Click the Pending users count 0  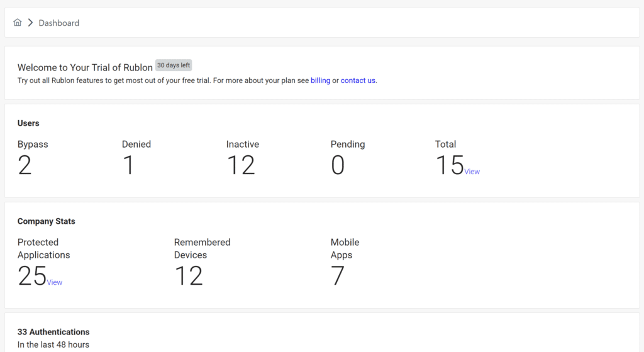tap(338, 165)
